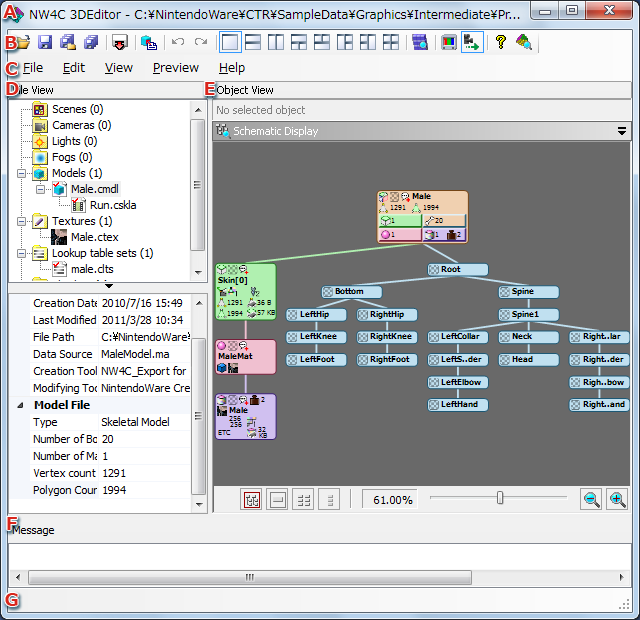Screen dimensions: 640x620
Task: Collapse the Models tree node
Action: (x=22, y=173)
